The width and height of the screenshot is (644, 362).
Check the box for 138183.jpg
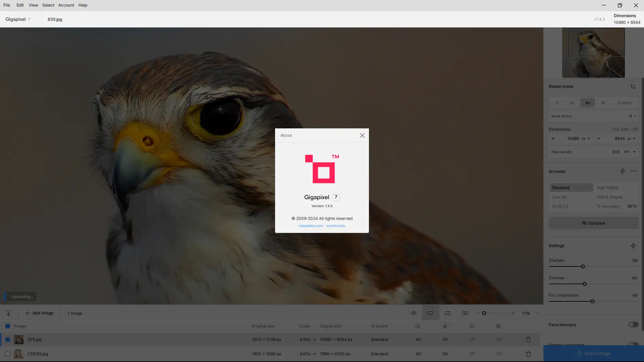(8, 354)
